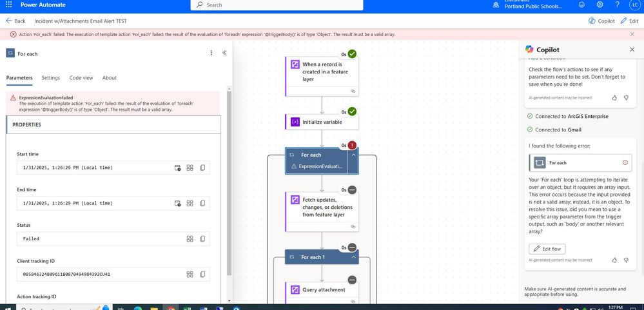Click the Power Automate title
This screenshot has width=644, height=310.
[x=43, y=5]
